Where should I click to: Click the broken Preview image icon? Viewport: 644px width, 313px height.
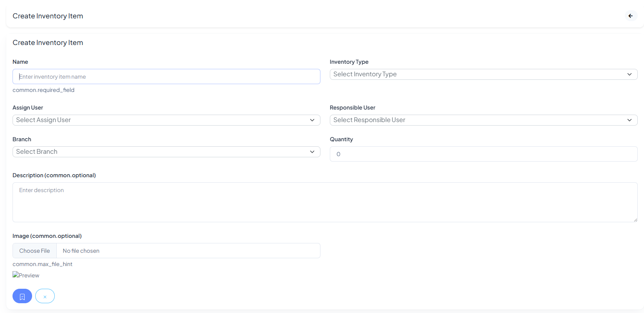[16, 275]
